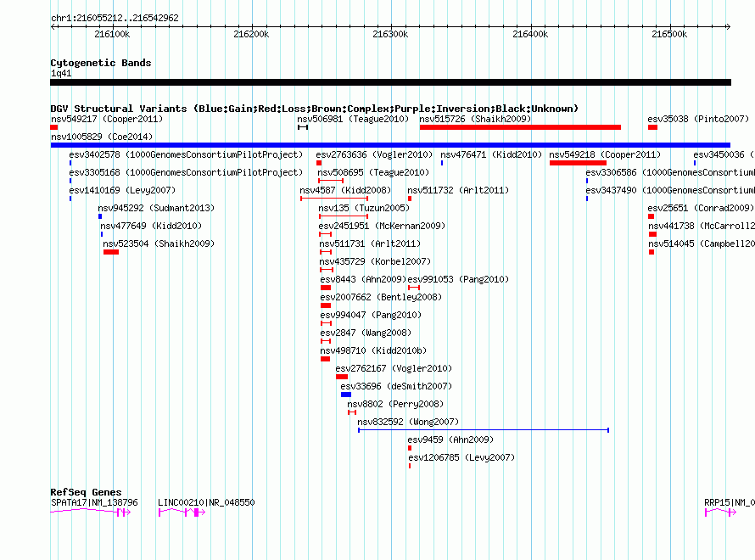Select the Cytogenetic Bands track title

tap(101, 63)
